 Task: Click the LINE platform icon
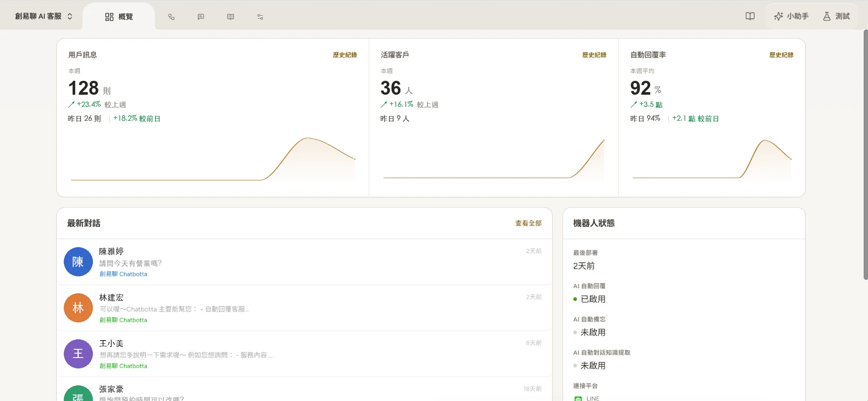(578, 398)
